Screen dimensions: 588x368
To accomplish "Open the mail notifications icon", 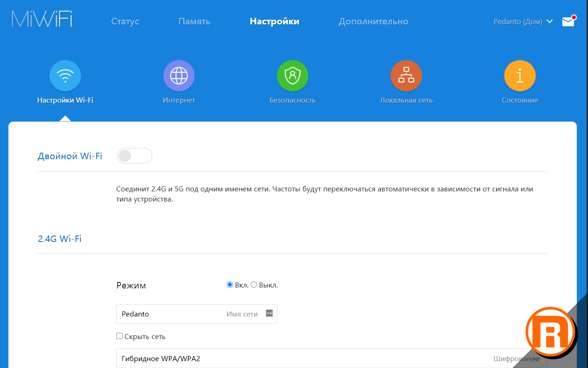I will pyautogui.click(x=569, y=21).
